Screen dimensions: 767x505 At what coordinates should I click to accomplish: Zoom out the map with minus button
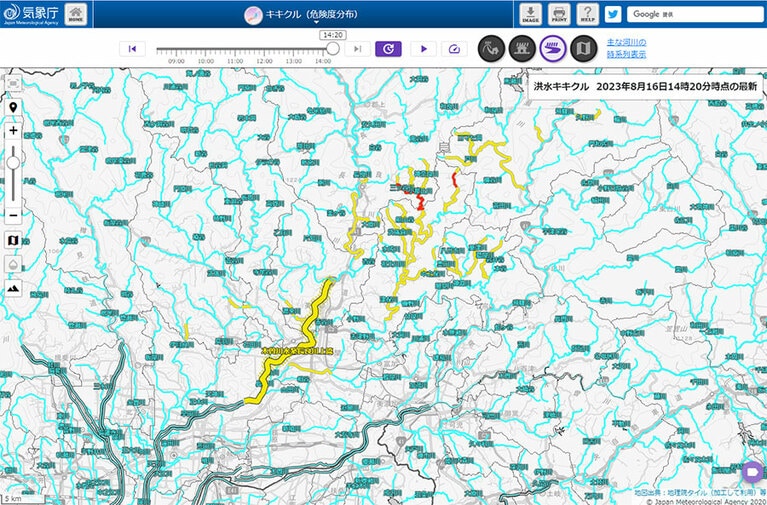pyautogui.click(x=13, y=215)
